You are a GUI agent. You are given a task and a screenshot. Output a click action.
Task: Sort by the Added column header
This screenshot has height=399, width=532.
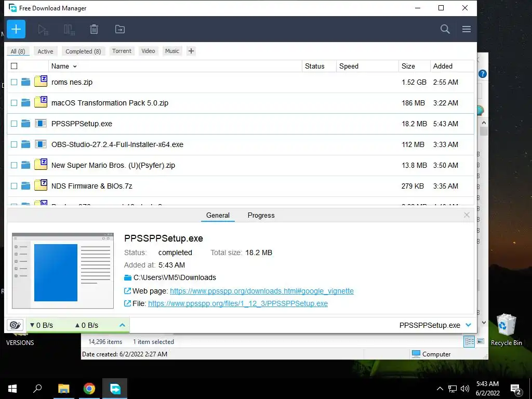[x=451, y=66]
